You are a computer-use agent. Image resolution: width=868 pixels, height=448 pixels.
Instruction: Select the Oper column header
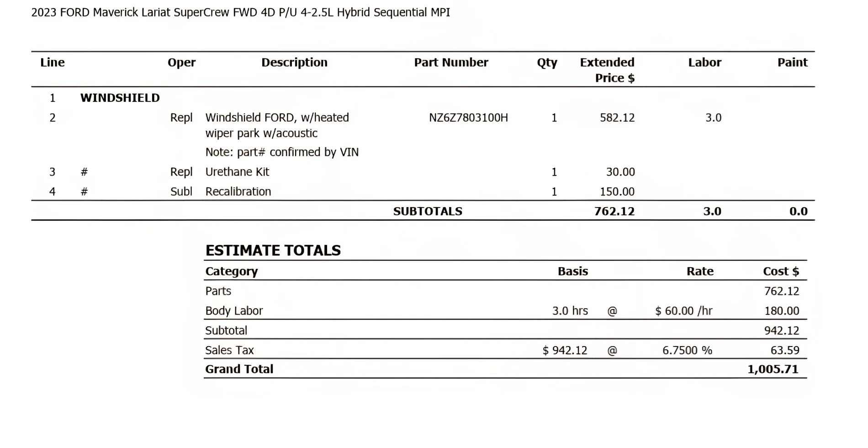point(181,63)
